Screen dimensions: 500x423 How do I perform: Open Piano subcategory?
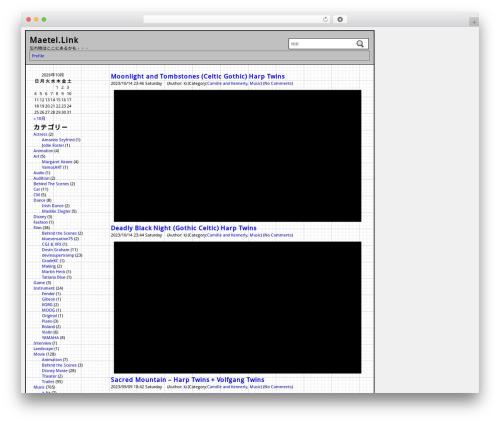(x=47, y=321)
